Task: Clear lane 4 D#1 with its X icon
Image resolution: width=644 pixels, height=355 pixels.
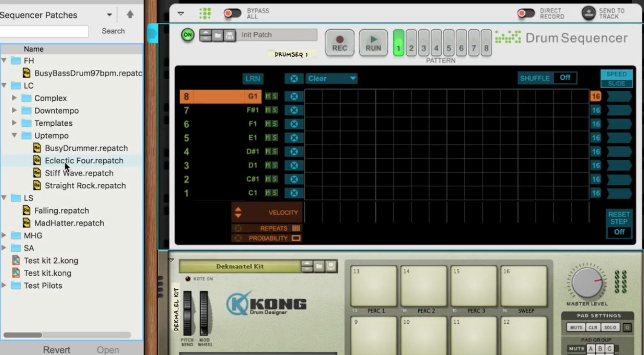Action: point(294,152)
